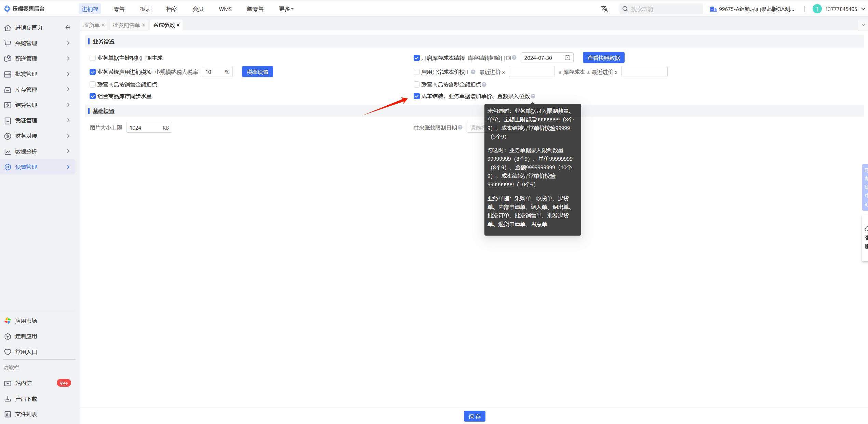Click 站内信 99+ badge
This screenshot has width=868, height=424.
point(64,383)
